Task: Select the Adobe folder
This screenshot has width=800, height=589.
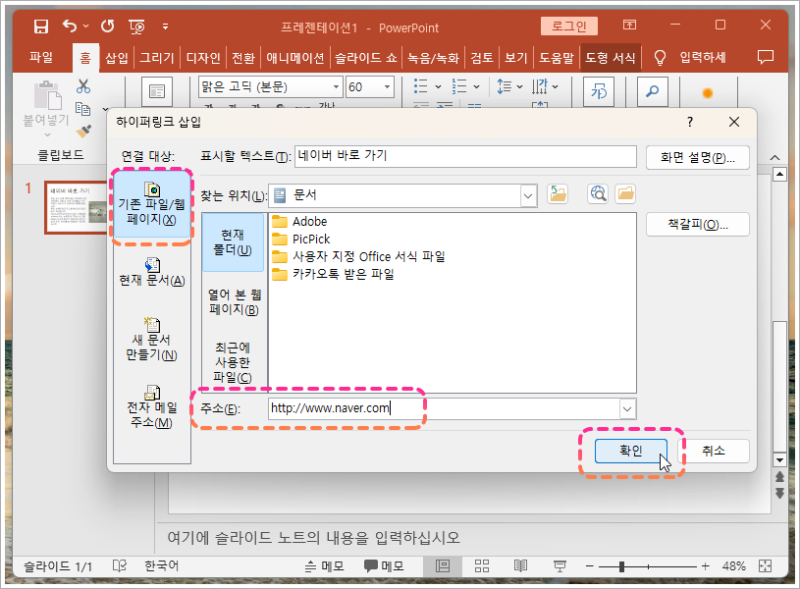Action: pyautogui.click(x=299, y=222)
